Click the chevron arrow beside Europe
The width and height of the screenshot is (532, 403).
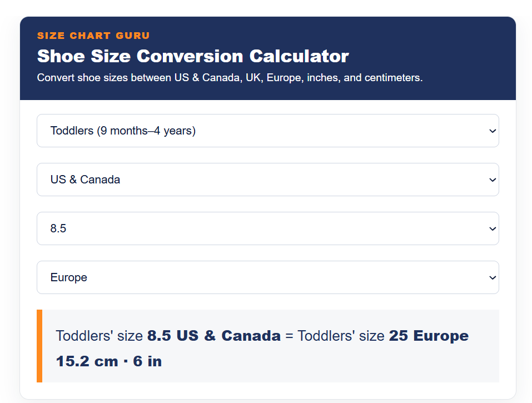click(x=493, y=277)
